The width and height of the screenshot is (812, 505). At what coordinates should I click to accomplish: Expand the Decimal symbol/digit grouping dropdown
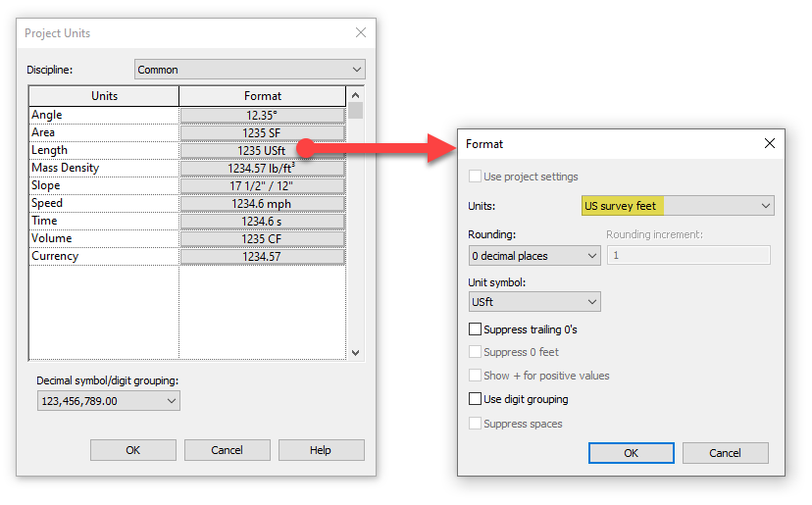pos(108,401)
